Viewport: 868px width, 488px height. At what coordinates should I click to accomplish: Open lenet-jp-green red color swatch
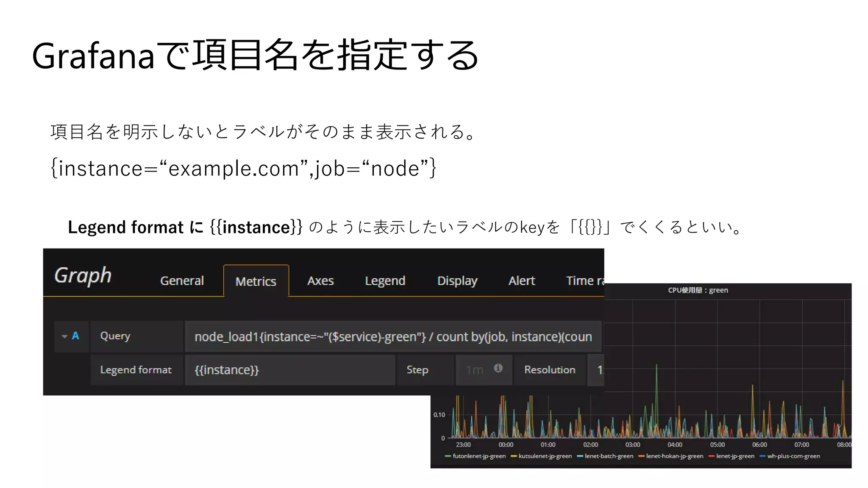click(712, 457)
